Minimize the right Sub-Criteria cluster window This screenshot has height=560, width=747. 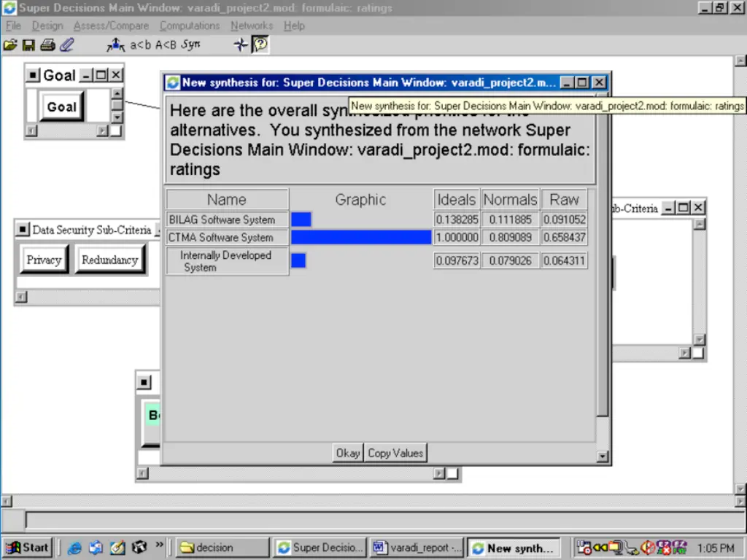point(668,208)
